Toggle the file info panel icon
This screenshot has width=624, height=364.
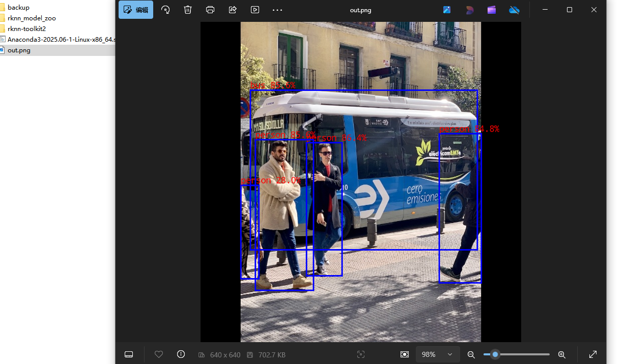181,354
